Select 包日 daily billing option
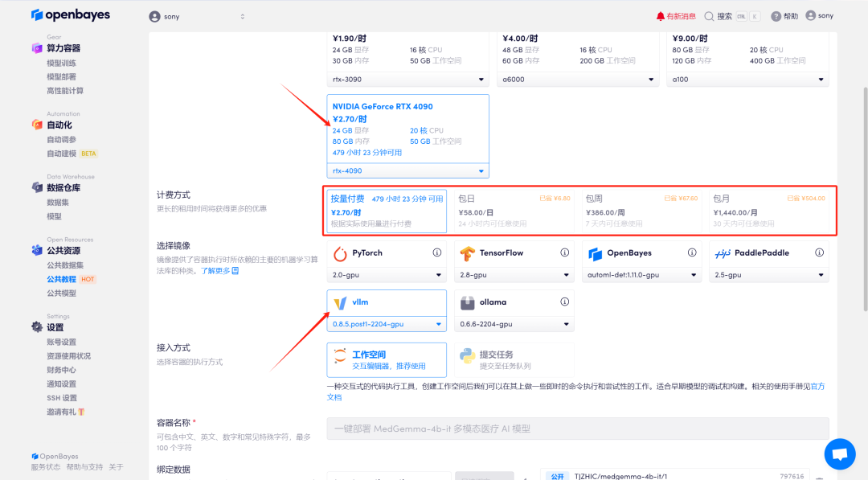868x480 pixels. [514, 211]
